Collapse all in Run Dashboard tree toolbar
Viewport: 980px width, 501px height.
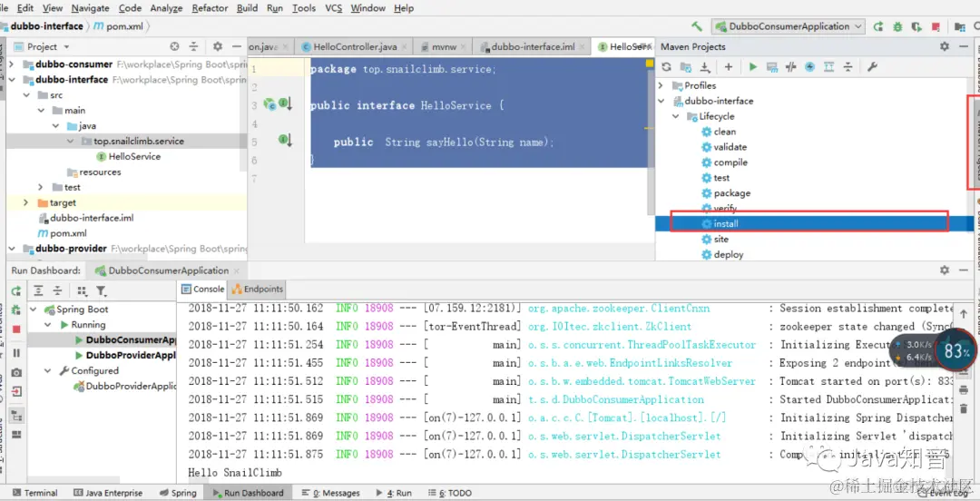57,290
